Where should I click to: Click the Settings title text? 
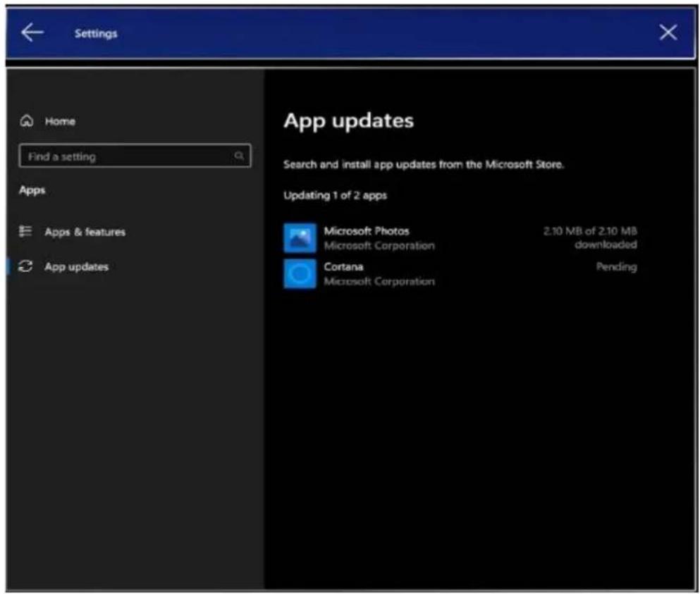point(96,34)
